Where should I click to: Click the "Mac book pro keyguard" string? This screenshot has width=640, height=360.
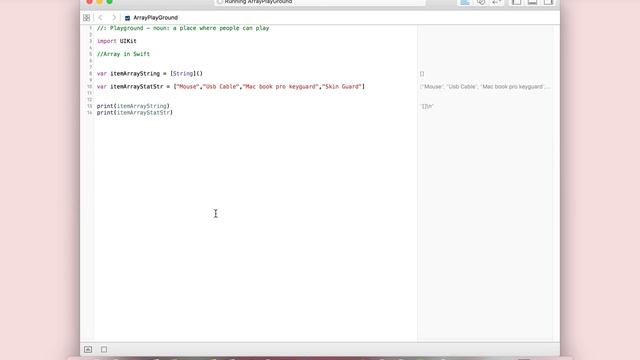[x=281, y=87]
